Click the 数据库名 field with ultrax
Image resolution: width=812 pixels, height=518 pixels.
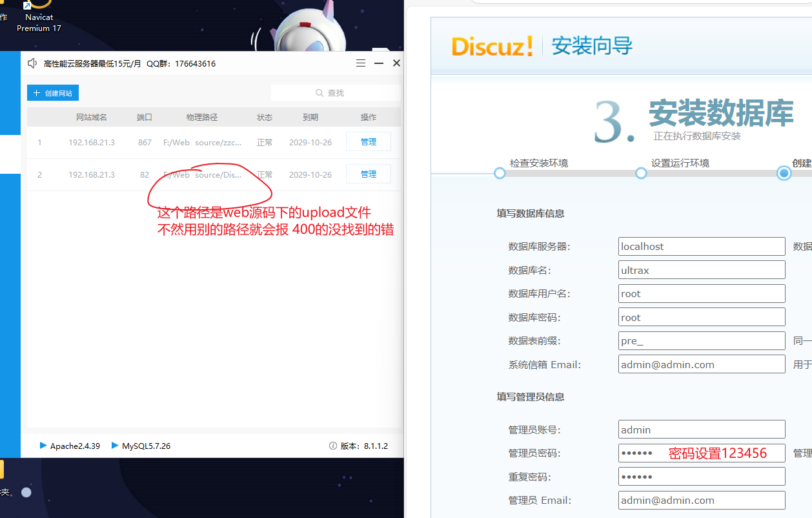tap(702, 270)
